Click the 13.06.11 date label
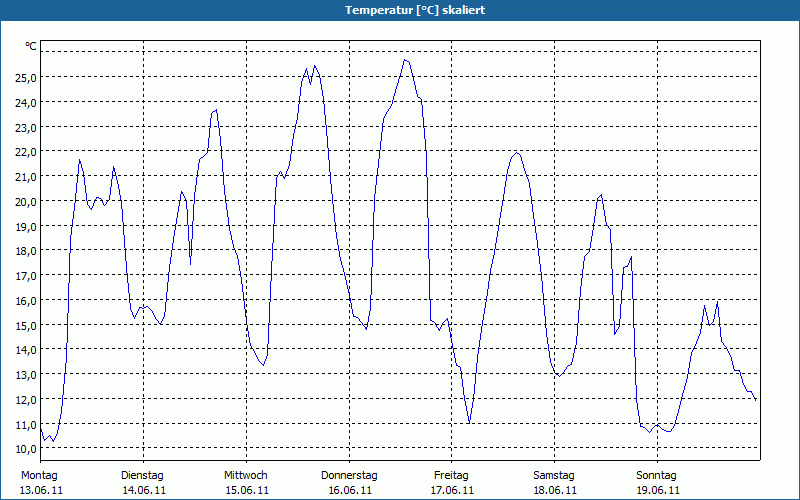The image size is (800, 500). click(x=41, y=490)
